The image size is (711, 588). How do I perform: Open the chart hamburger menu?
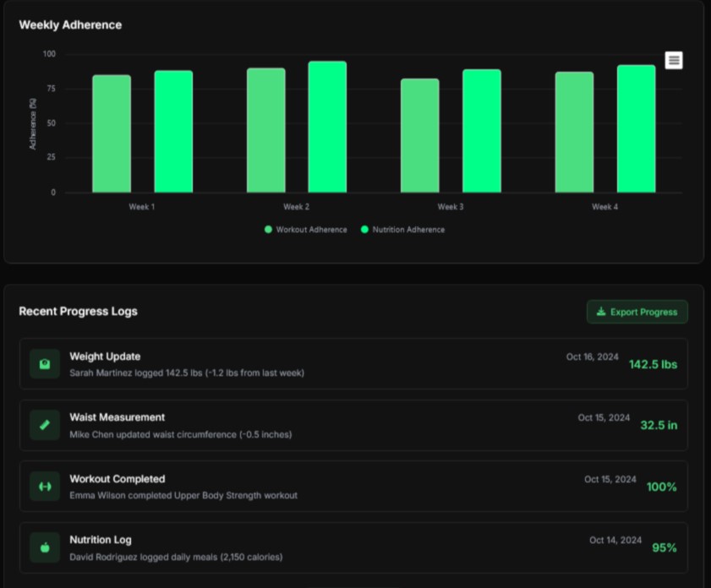[673, 60]
